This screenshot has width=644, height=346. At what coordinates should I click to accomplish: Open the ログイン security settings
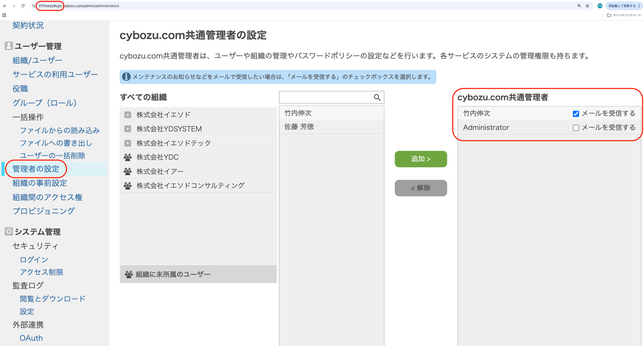[x=34, y=259]
